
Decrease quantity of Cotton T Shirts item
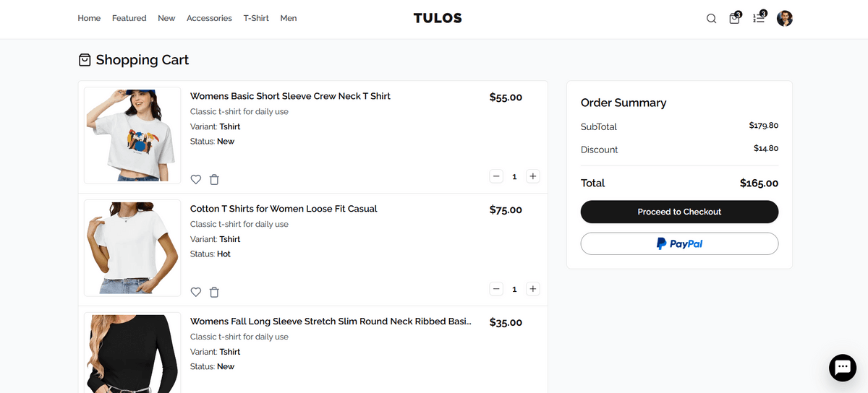tap(496, 289)
